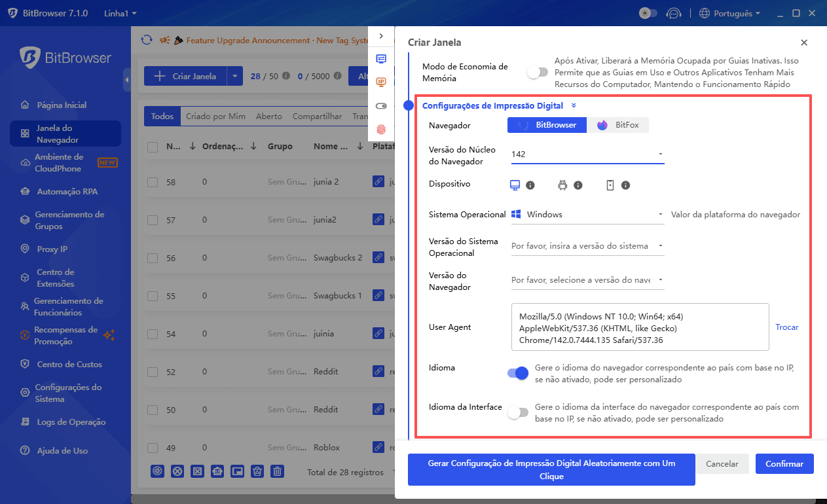Open the Sistema Operacional Windows dropdown
The height and width of the screenshot is (504, 827).
click(x=587, y=214)
